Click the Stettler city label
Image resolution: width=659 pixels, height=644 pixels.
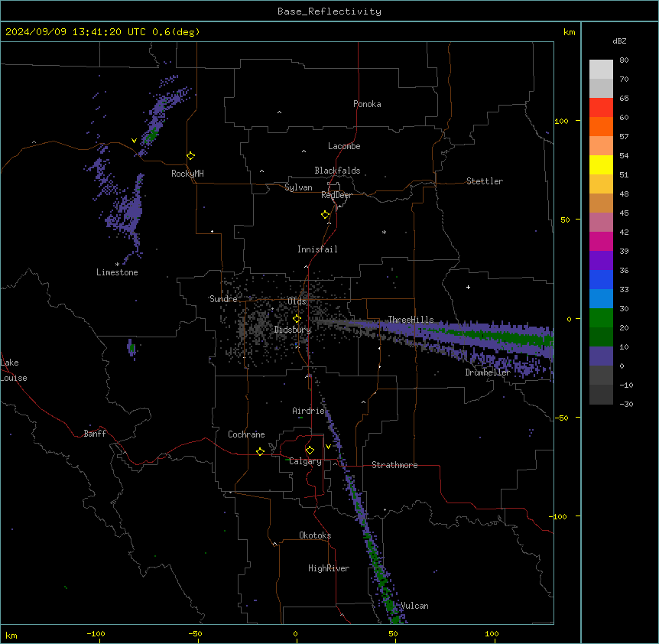click(x=485, y=181)
